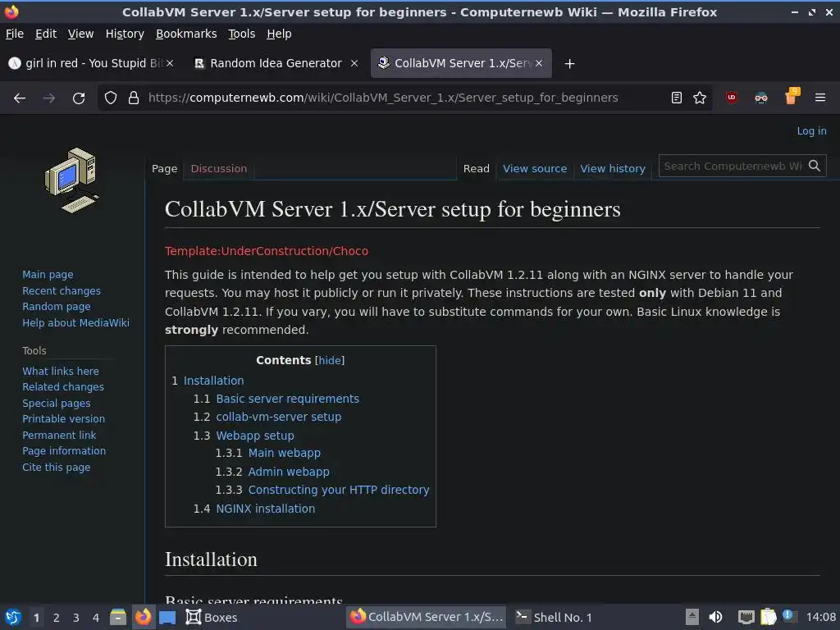This screenshot has height=630, width=840.
Task: Jump to Installation in contents
Action: click(x=214, y=381)
